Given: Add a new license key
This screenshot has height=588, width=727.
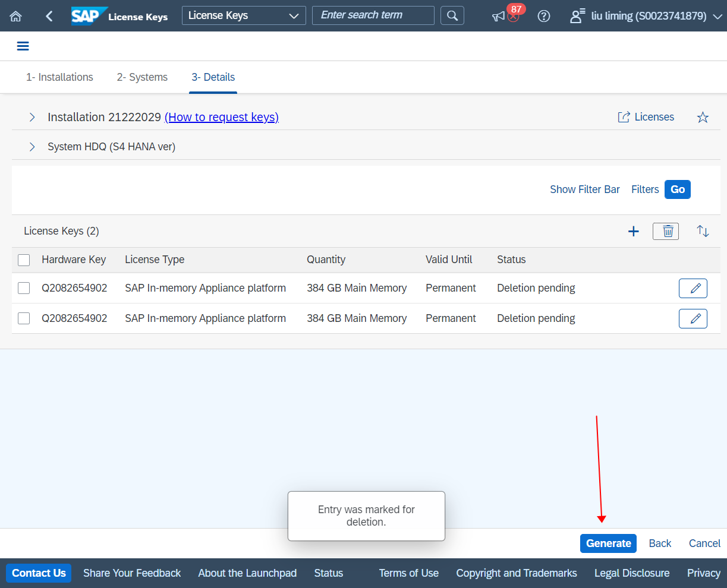Looking at the screenshot, I should [x=634, y=231].
